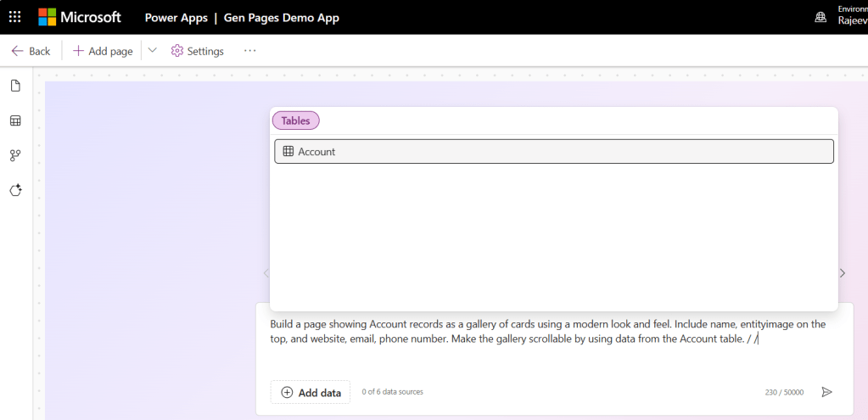Viewport: 868px width, 420px height.
Task: Click the bottom icon in the left sidebar
Action: 15,190
